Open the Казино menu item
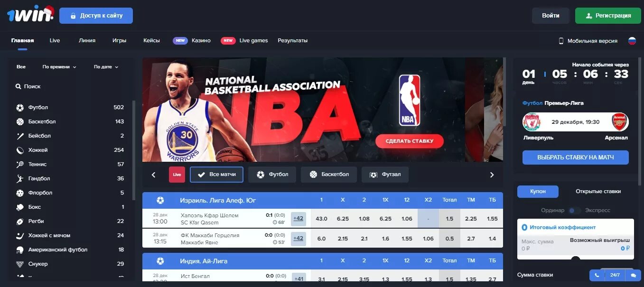The height and width of the screenshot is (287, 644). click(x=201, y=41)
